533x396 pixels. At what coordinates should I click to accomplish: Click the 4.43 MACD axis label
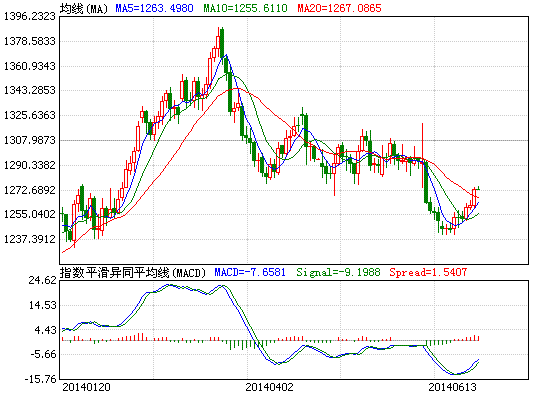tap(46, 330)
